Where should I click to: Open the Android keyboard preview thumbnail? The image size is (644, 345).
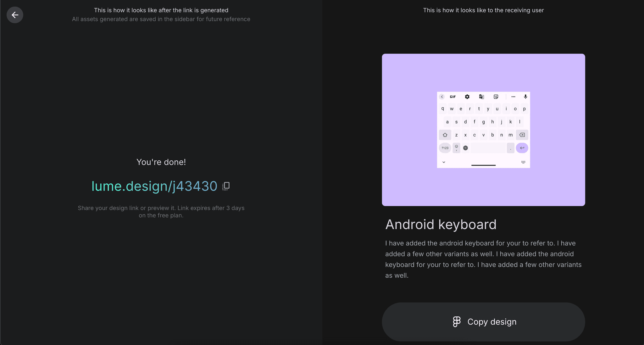click(483, 130)
